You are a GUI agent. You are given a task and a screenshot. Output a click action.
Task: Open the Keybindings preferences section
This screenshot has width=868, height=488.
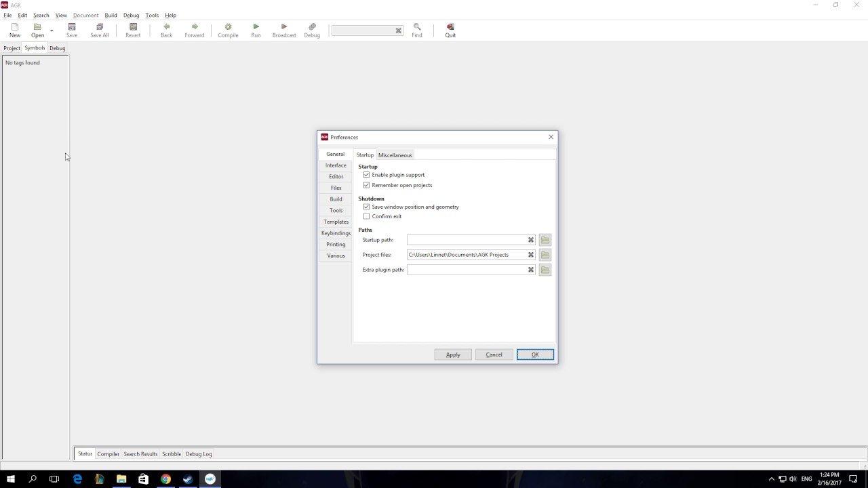(x=336, y=233)
